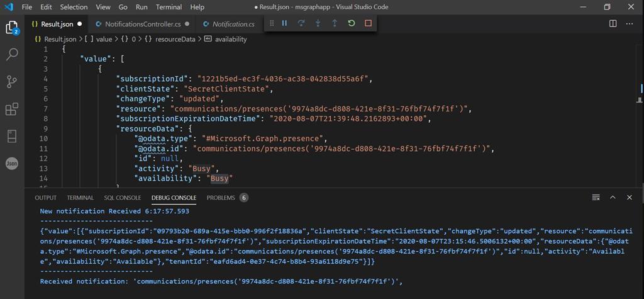The height and width of the screenshot is (299, 644).
Task: Open the Help menu
Action: point(197,7)
